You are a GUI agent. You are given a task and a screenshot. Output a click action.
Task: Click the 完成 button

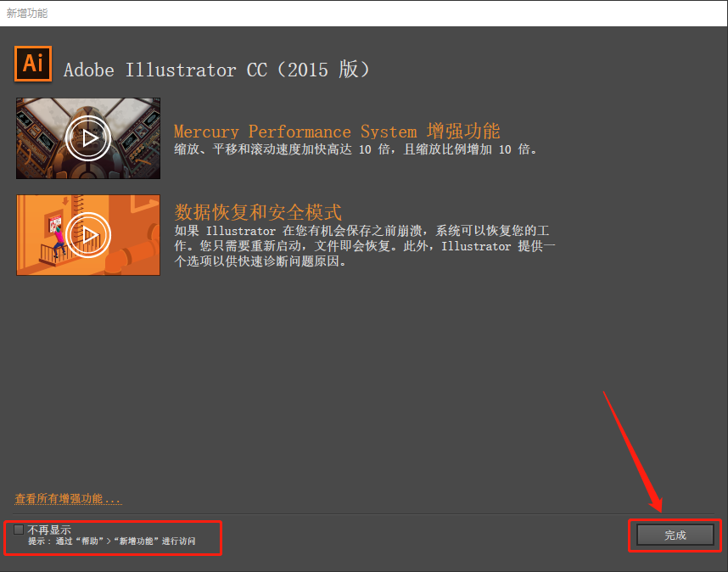(x=675, y=535)
